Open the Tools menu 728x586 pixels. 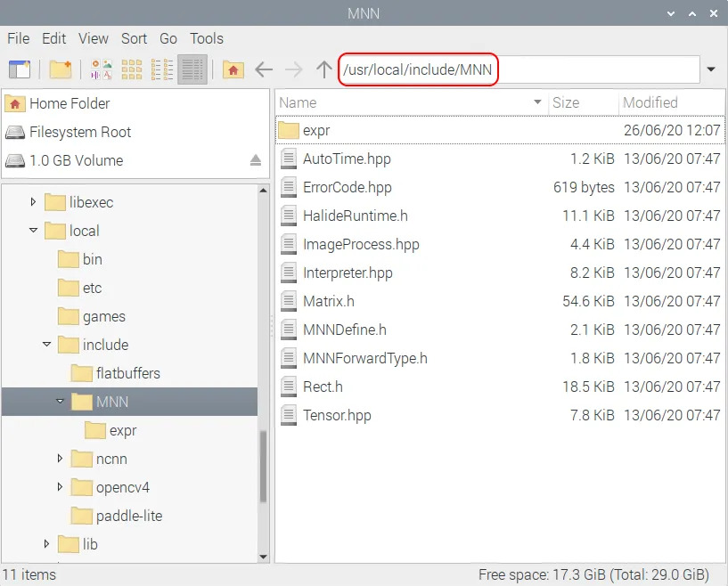[x=207, y=38]
